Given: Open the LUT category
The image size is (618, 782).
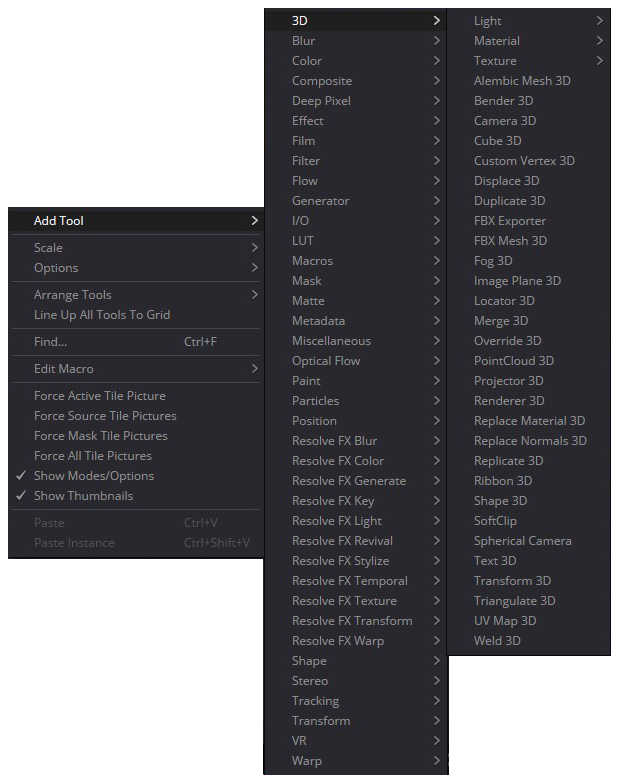Looking at the screenshot, I should (356, 241).
